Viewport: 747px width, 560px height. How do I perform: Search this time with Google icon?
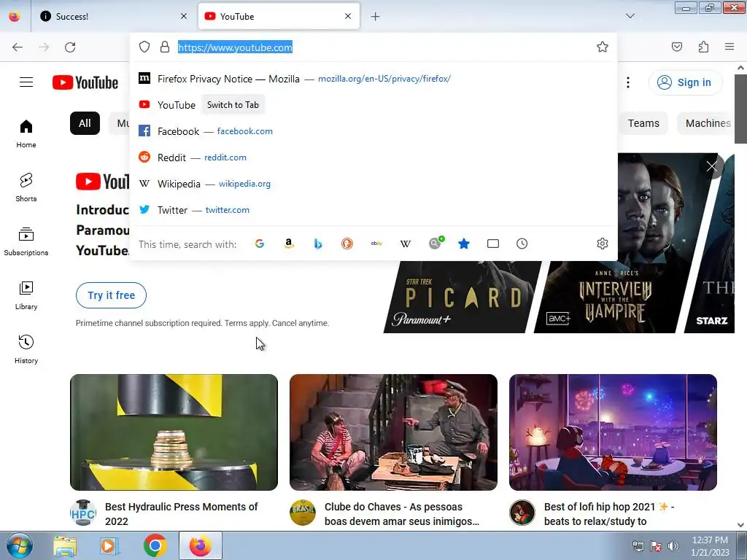[260, 244]
